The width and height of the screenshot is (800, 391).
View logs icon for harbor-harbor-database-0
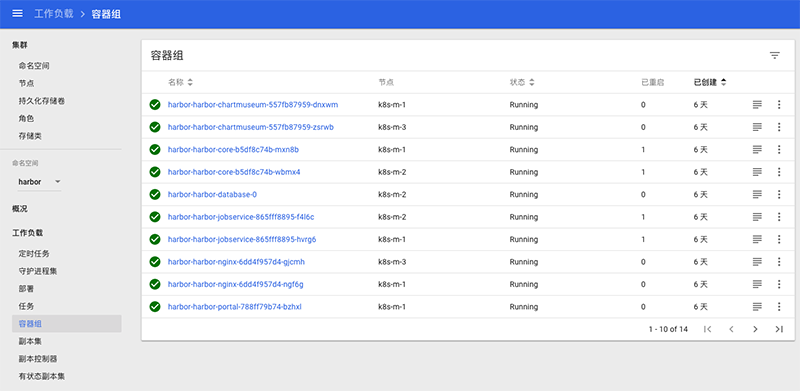757,194
